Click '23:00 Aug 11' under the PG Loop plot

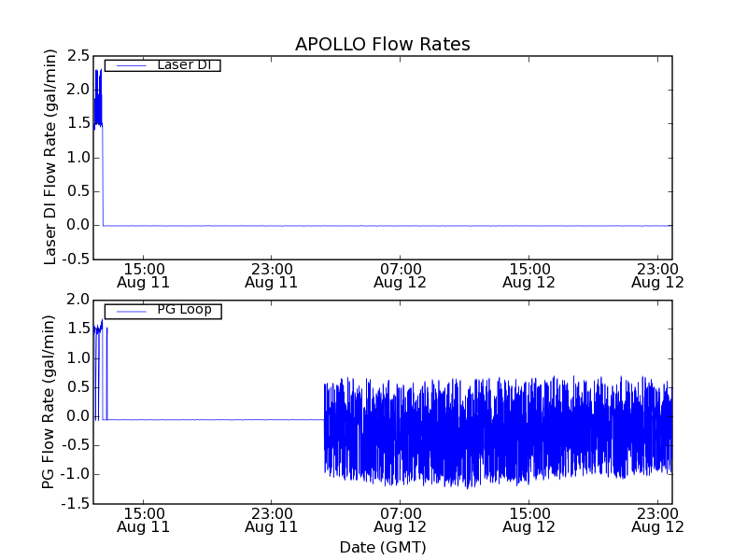click(272, 521)
